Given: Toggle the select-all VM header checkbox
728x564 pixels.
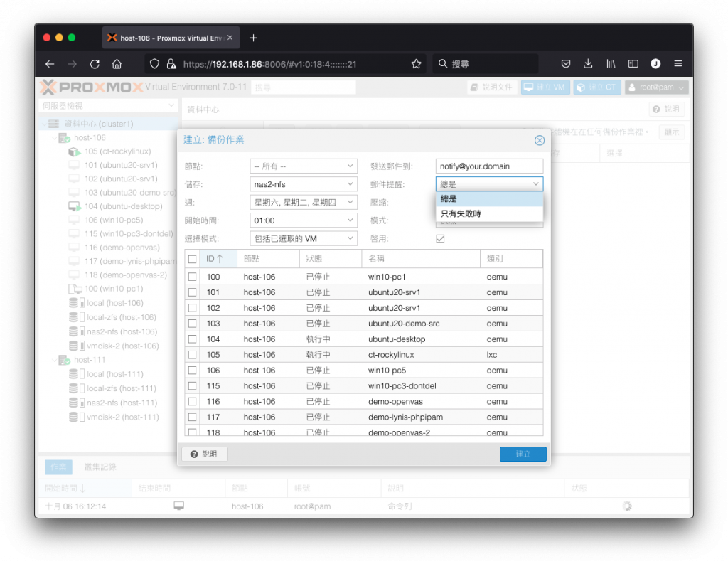Looking at the screenshot, I should coord(192,259).
